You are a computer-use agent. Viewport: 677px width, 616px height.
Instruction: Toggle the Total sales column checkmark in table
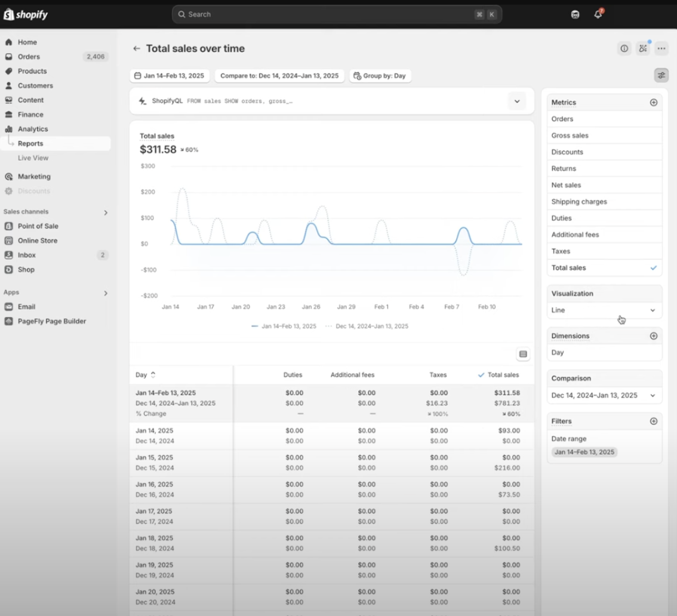[481, 375]
